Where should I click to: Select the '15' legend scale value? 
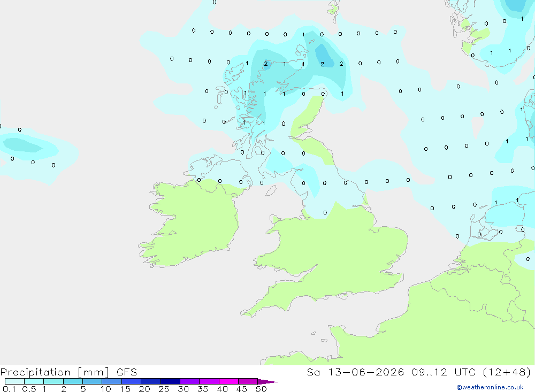125,389
